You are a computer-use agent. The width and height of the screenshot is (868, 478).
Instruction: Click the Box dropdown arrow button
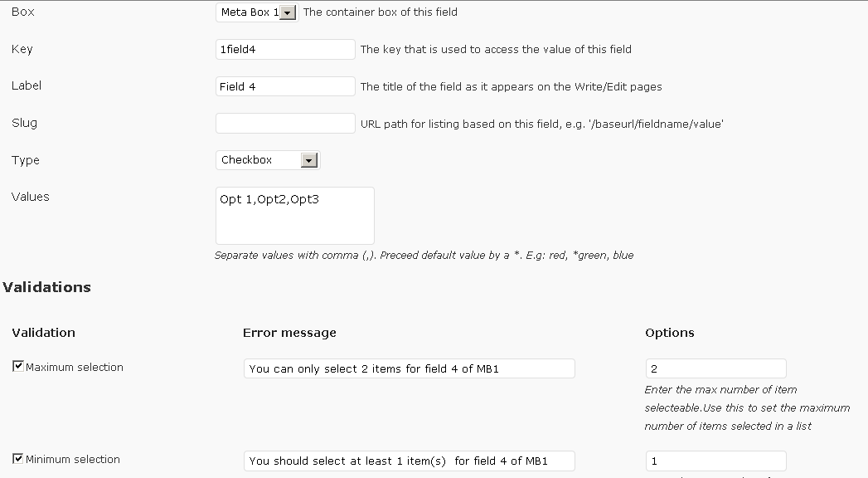[x=288, y=12]
